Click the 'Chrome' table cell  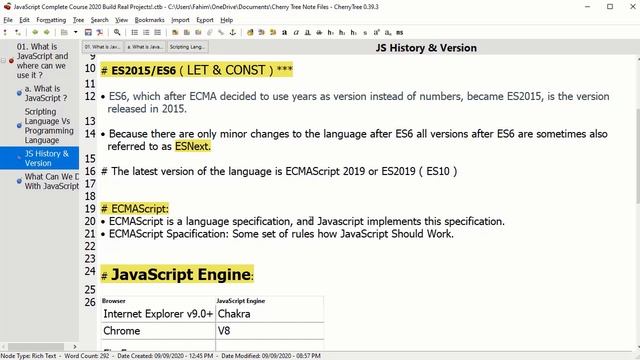click(x=158, y=331)
